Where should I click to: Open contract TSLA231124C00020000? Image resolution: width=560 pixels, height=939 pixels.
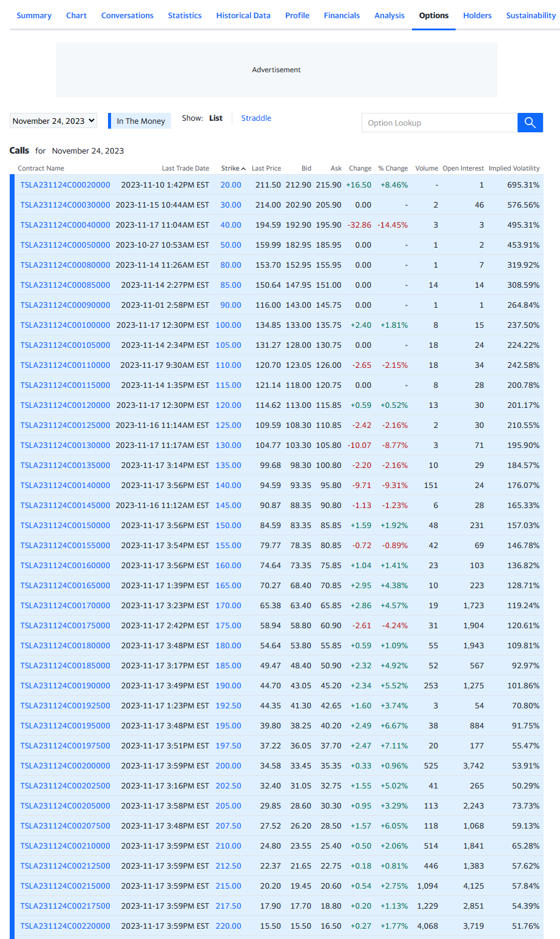point(66,185)
